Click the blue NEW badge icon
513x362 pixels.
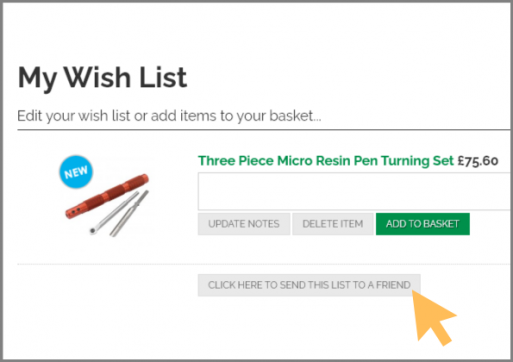click(76, 172)
